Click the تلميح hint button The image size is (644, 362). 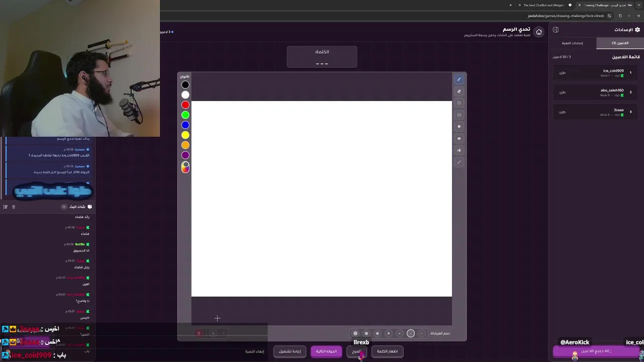[x=357, y=351]
